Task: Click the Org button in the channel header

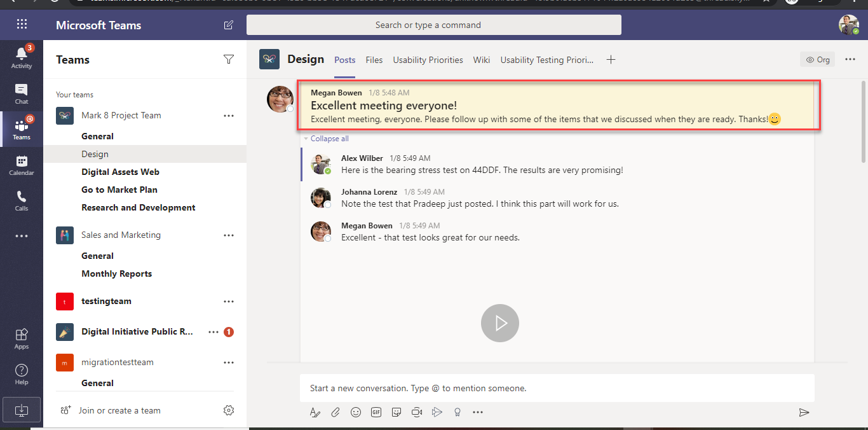Action: [818, 60]
